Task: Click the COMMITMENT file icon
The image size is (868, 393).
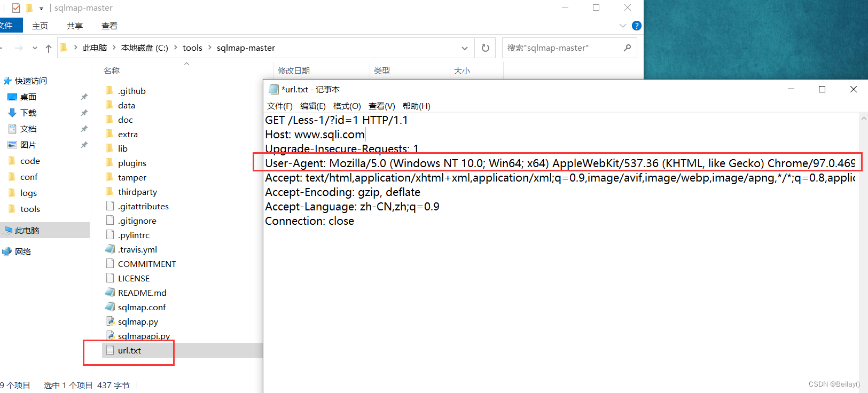Action: tap(110, 263)
